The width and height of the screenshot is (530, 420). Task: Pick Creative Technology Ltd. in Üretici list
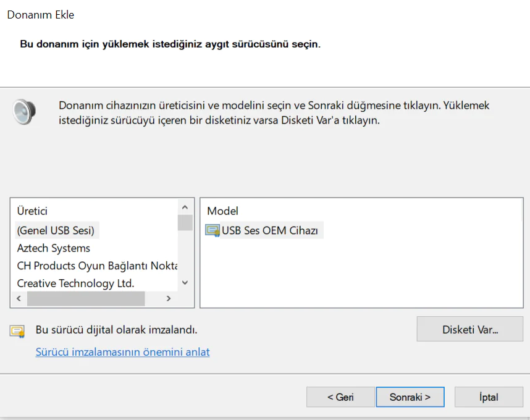point(75,283)
